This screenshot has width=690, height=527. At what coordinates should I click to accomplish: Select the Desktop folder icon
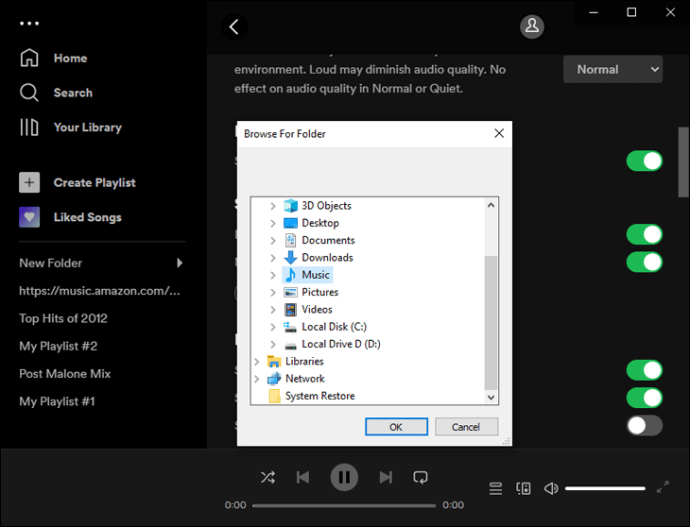tap(290, 223)
